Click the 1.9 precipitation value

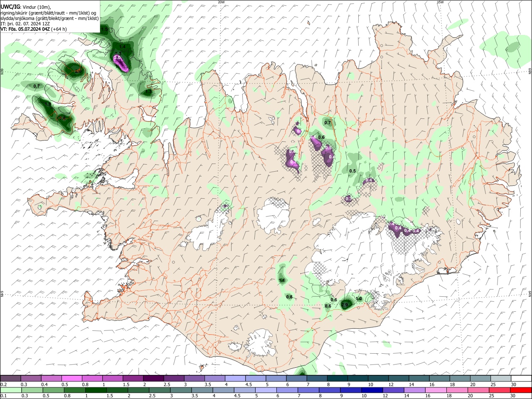click(48, 104)
